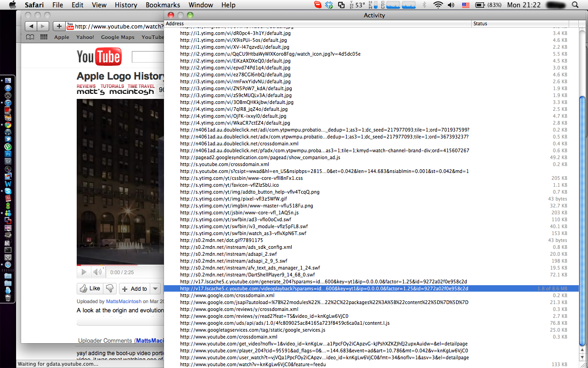Screen dimensions: 588x368
Task: Open the Apple menu
Action: click(x=12, y=5)
